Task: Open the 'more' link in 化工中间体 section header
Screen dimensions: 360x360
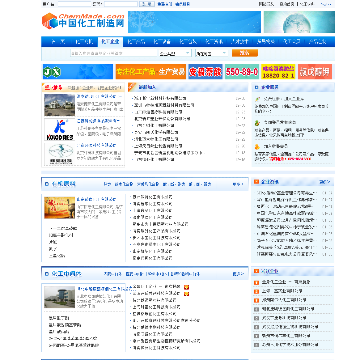Action: point(238,274)
